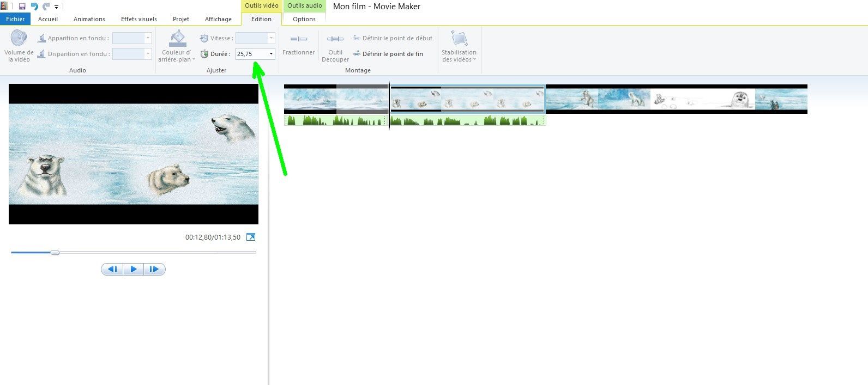The image size is (868, 385).
Task: Click the Apparition en fondu icon
Action: pos(41,38)
